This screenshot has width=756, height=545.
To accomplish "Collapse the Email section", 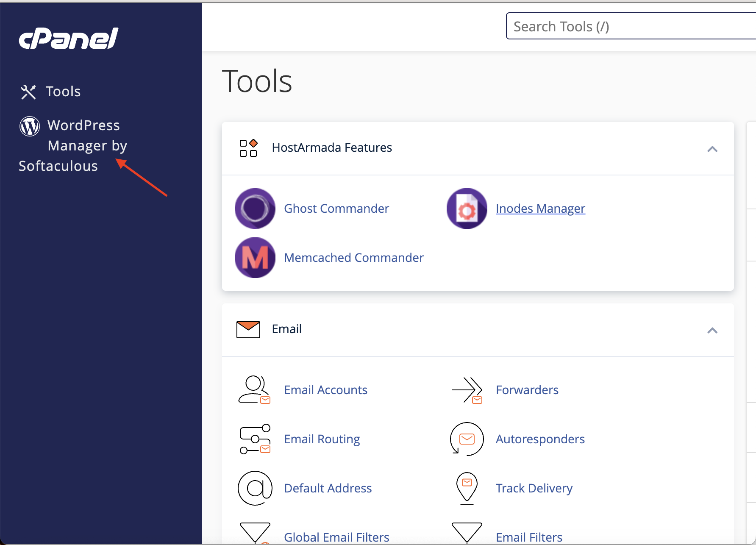I will 712,330.
